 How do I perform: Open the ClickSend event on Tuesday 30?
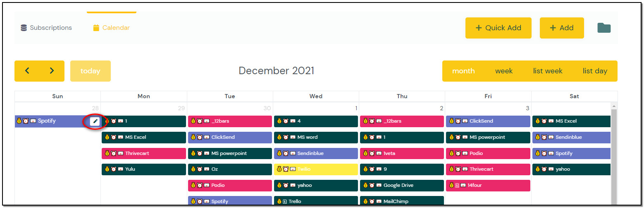coord(230,137)
